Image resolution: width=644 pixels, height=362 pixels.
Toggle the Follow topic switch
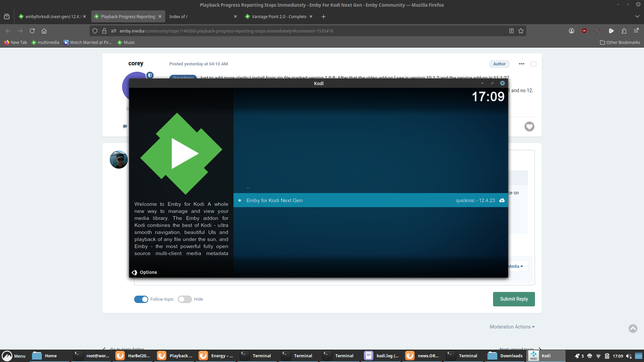click(x=141, y=299)
